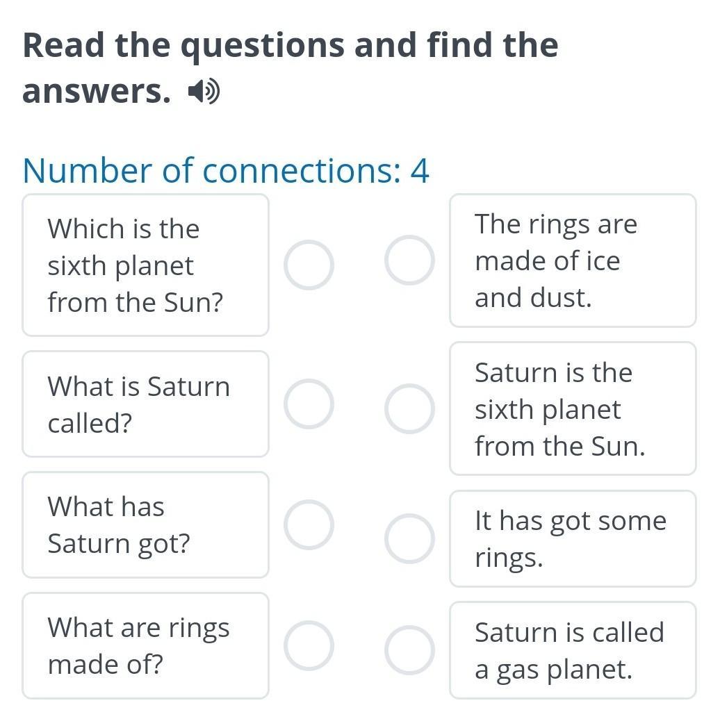Select connector circle for 'Which is the sixth planet' question

click(x=309, y=265)
